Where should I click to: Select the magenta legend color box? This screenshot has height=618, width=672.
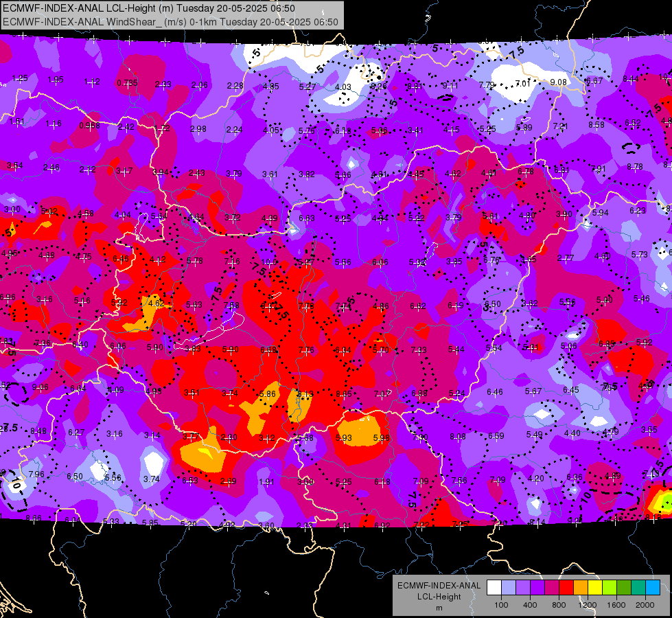(552, 588)
